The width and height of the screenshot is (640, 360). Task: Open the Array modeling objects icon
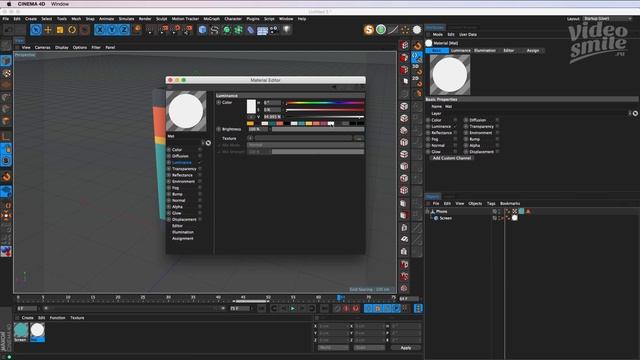tap(238, 30)
